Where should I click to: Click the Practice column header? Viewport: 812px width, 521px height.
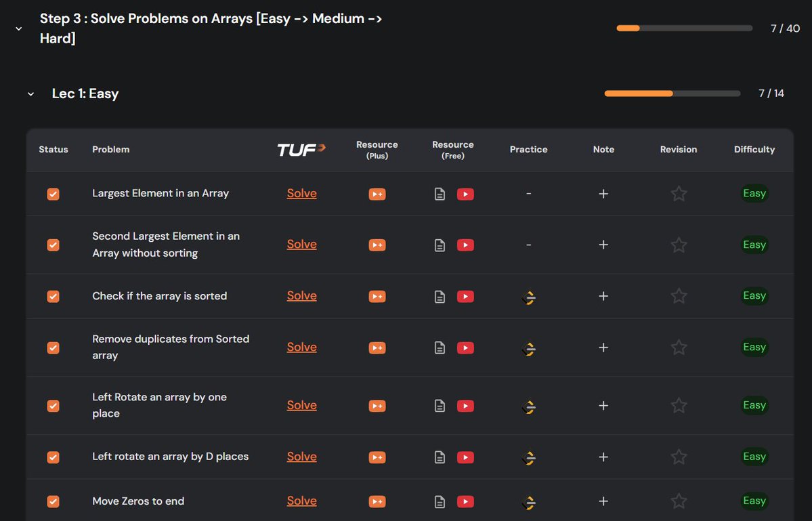pos(528,149)
